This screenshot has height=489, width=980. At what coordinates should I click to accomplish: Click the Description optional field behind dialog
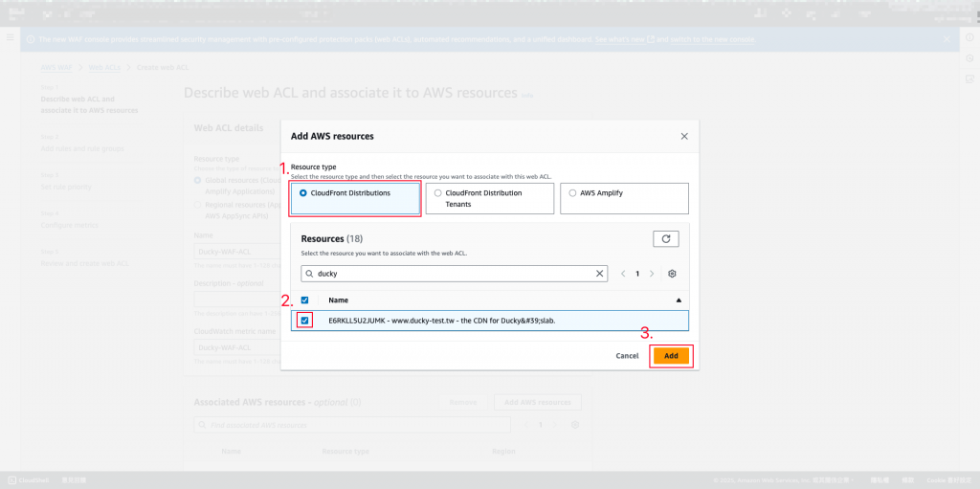pos(237,299)
